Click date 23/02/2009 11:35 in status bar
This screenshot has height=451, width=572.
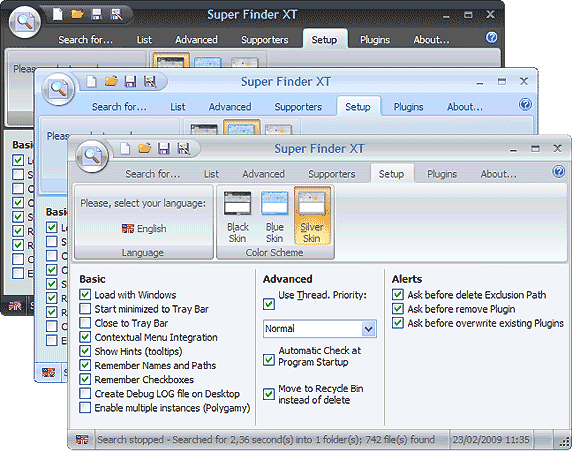pyautogui.click(x=491, y=439)
